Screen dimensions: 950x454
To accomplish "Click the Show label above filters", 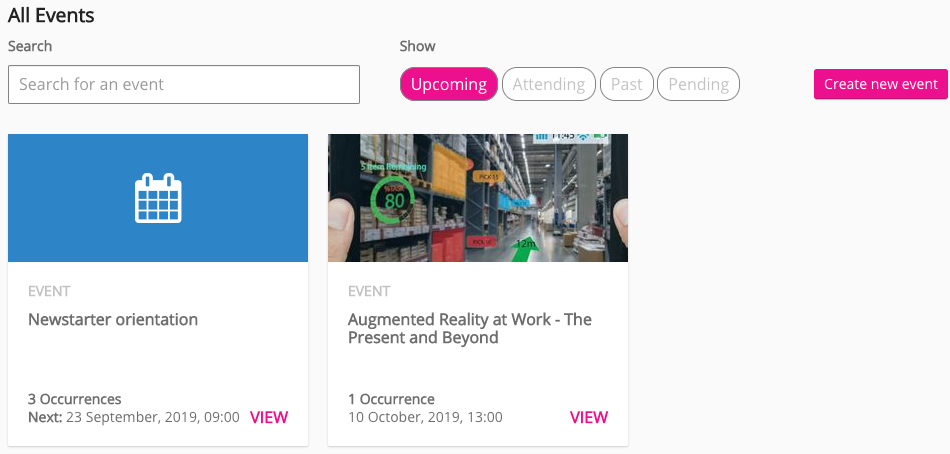I will coord(417,46).
